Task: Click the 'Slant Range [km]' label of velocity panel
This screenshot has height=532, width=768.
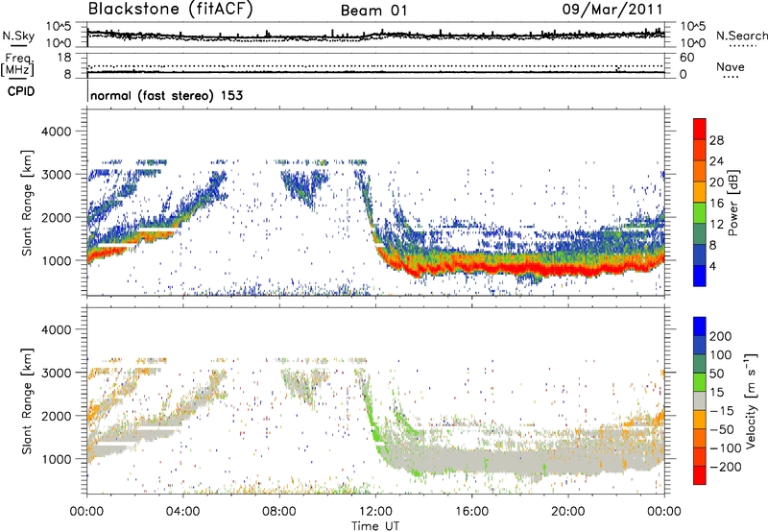Action: coord(27,401)
